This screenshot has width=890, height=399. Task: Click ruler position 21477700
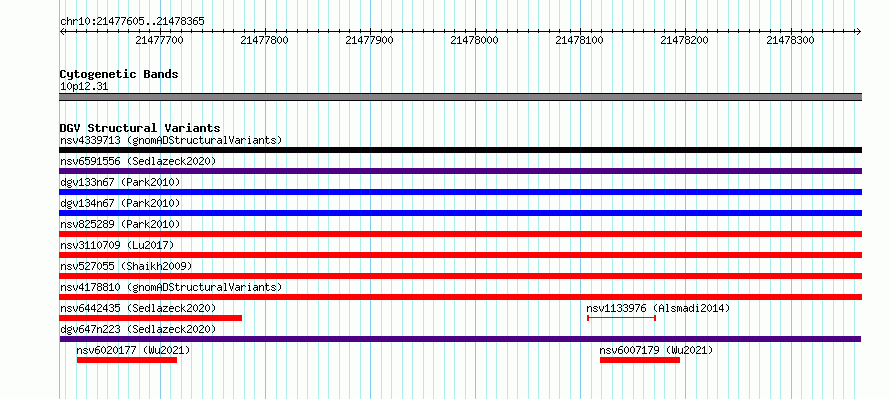159,40
